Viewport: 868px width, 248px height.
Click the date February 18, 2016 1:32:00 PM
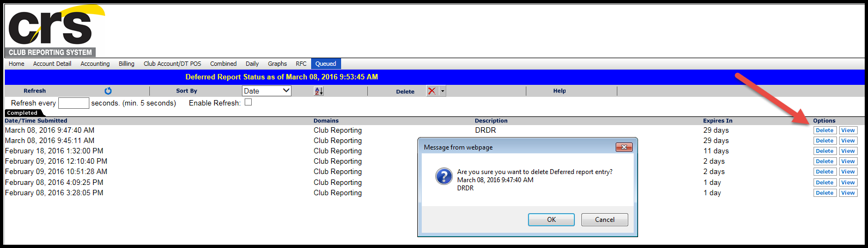54,151
